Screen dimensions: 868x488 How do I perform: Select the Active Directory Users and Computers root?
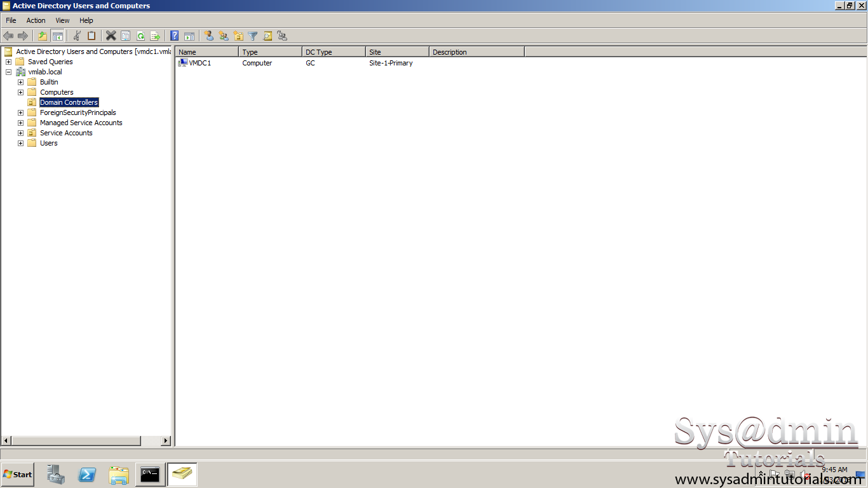pyautogui.click(x=93, y=51)
